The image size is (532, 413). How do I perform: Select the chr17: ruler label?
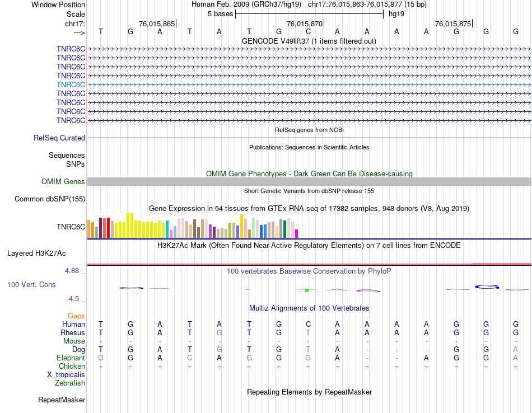click(x=74, y=24)
